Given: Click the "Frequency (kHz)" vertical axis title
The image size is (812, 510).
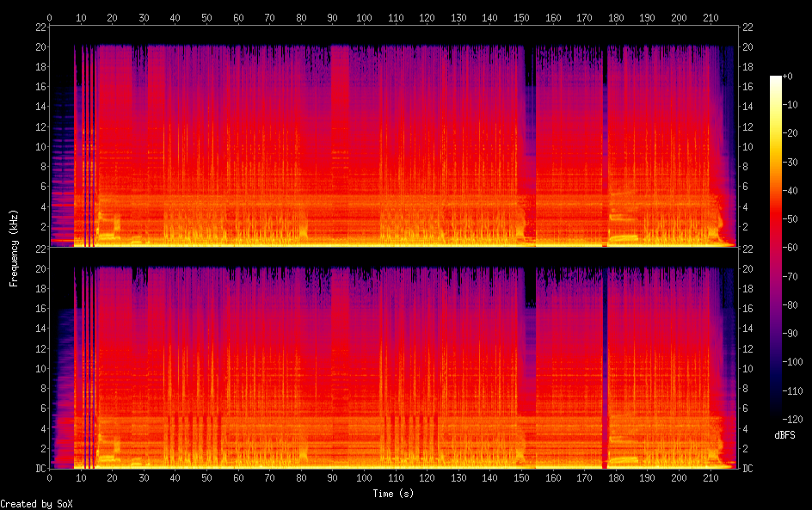Looking at the screenshot, I should (14, 248).
